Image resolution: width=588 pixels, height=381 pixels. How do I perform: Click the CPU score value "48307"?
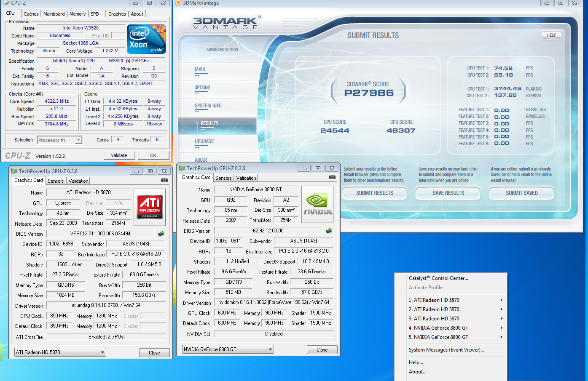(x=401, y=131)
